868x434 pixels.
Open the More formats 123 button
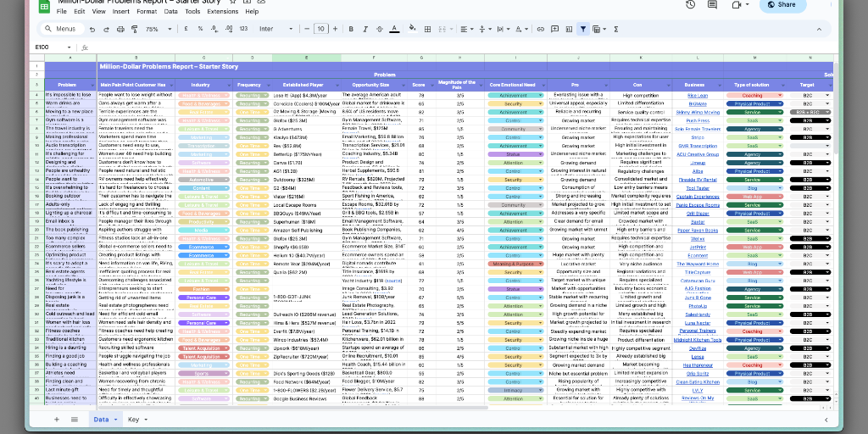243,29
